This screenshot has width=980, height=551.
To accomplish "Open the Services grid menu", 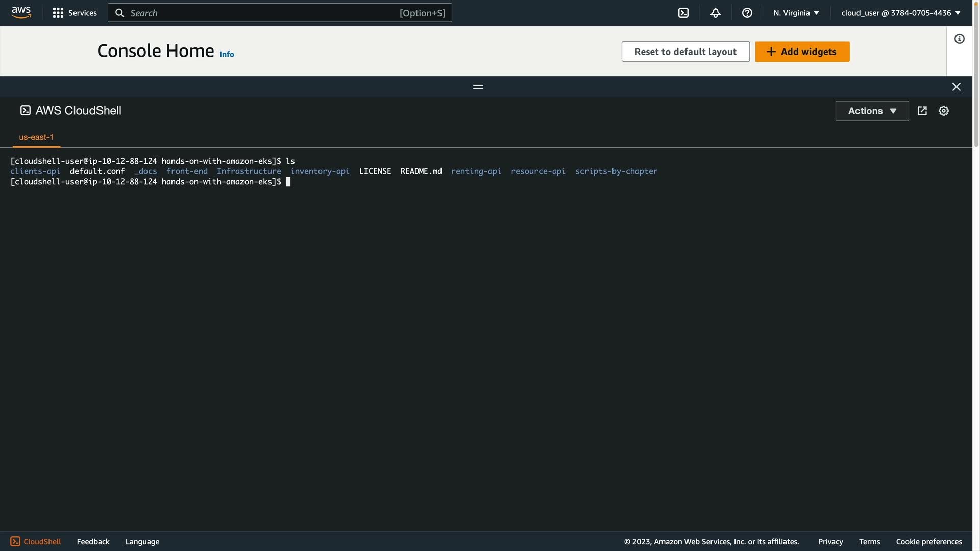I will [x=75, y=13].
